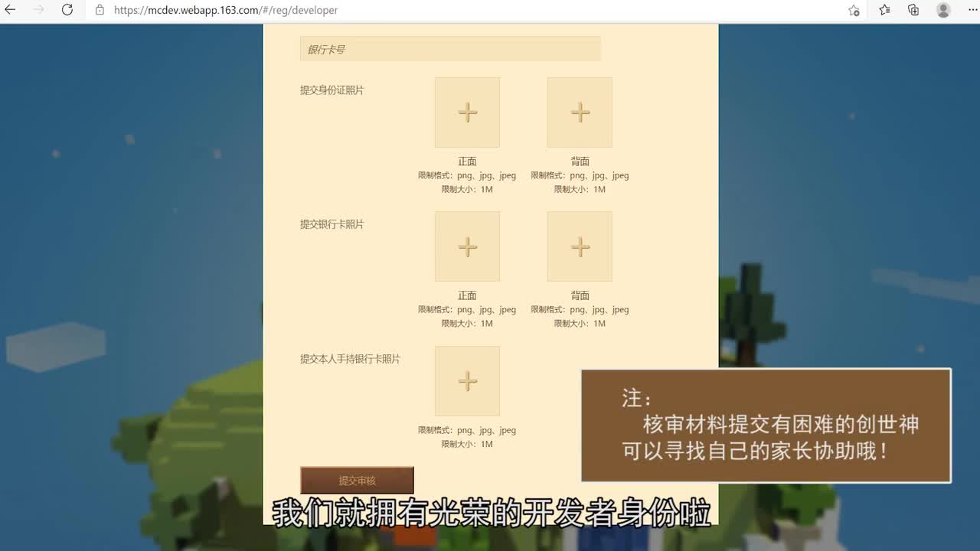The image size is (980, 551).
Task: Upload the ID card front photo
Action: pos(467,112)
